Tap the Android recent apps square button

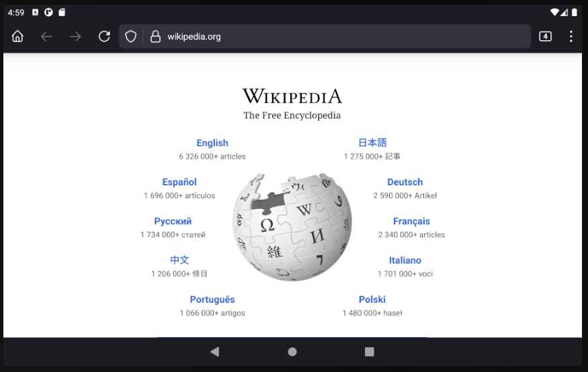(370, 351)
